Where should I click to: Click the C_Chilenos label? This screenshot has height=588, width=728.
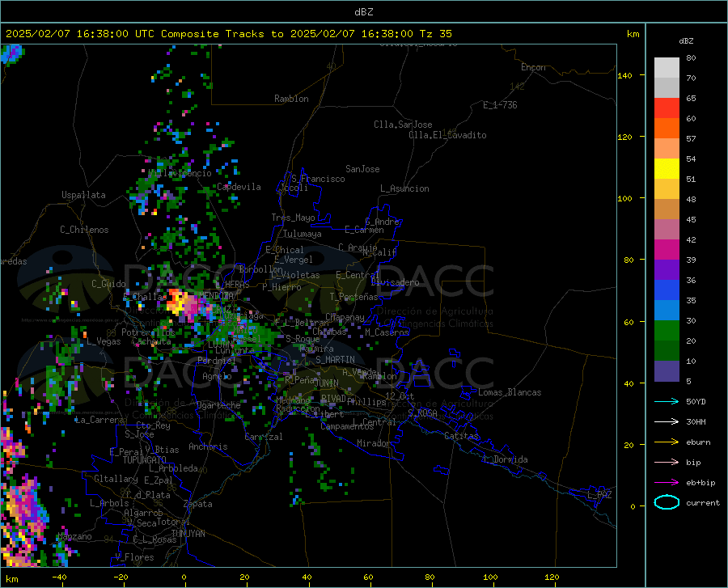[84, 230]
